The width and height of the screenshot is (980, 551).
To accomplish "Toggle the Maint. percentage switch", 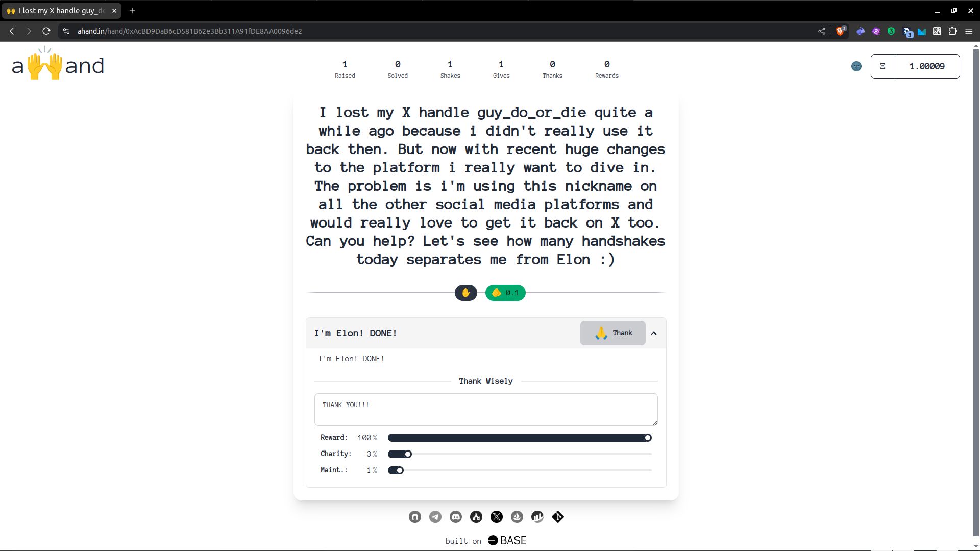I will click(x=396, y=469).
